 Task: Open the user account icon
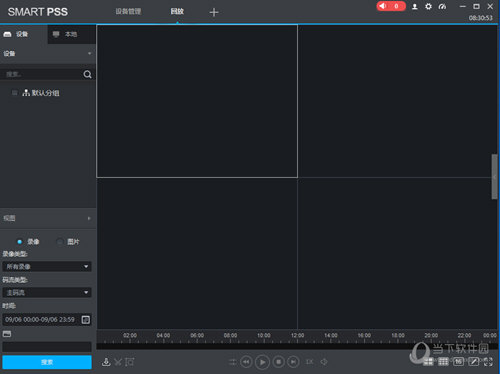click(x=415, y=6)
